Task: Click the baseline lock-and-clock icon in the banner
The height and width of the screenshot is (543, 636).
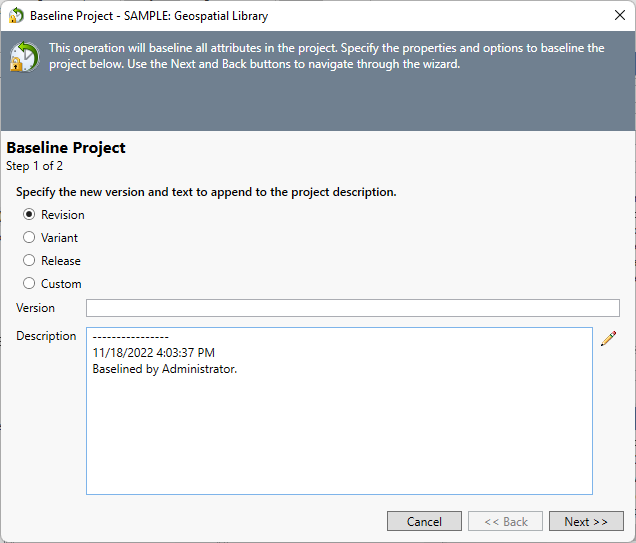Action: 24,57
